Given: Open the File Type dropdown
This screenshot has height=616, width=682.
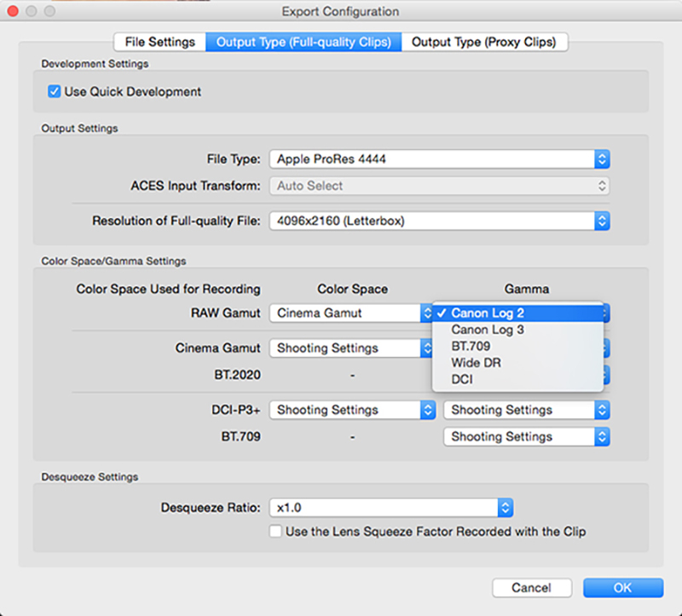Looking at the screenshot, I should pyautogui.click(x=439, y=158).
